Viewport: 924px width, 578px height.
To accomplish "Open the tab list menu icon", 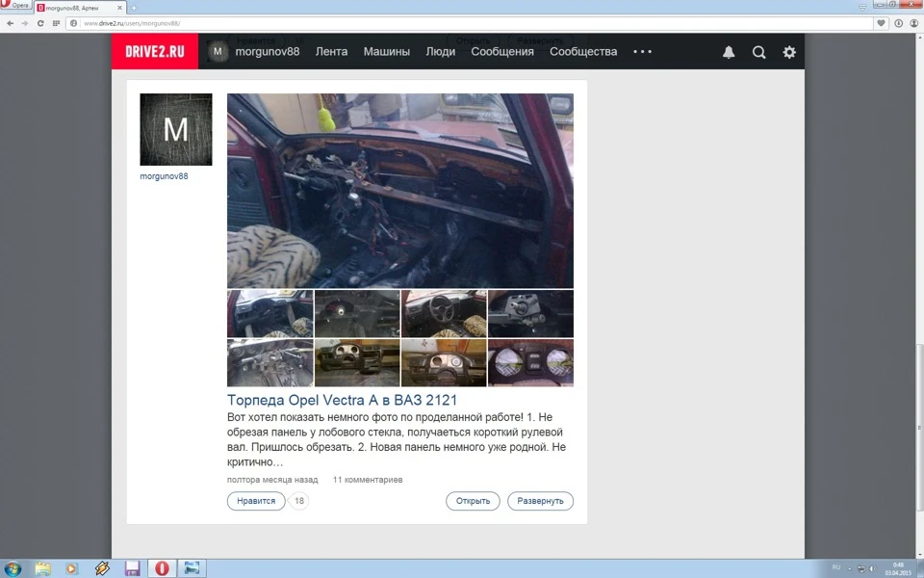I will click(x=862, y=8).
